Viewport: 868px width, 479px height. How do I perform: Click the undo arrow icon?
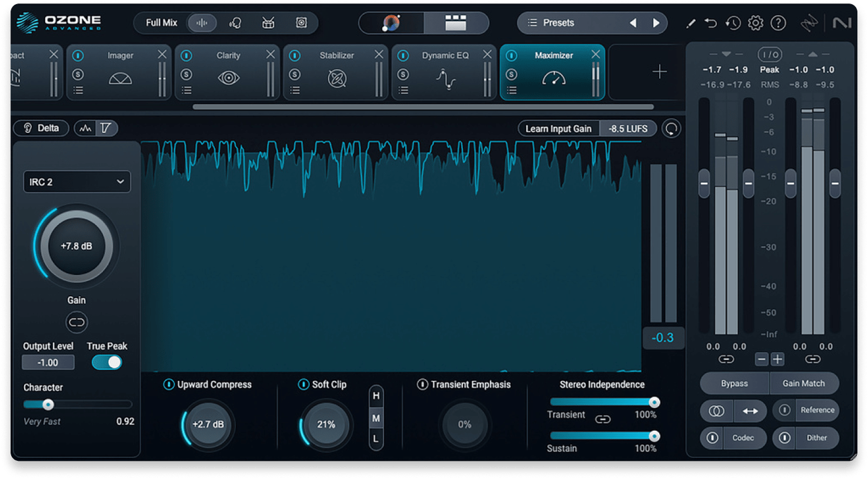(711, 23)
